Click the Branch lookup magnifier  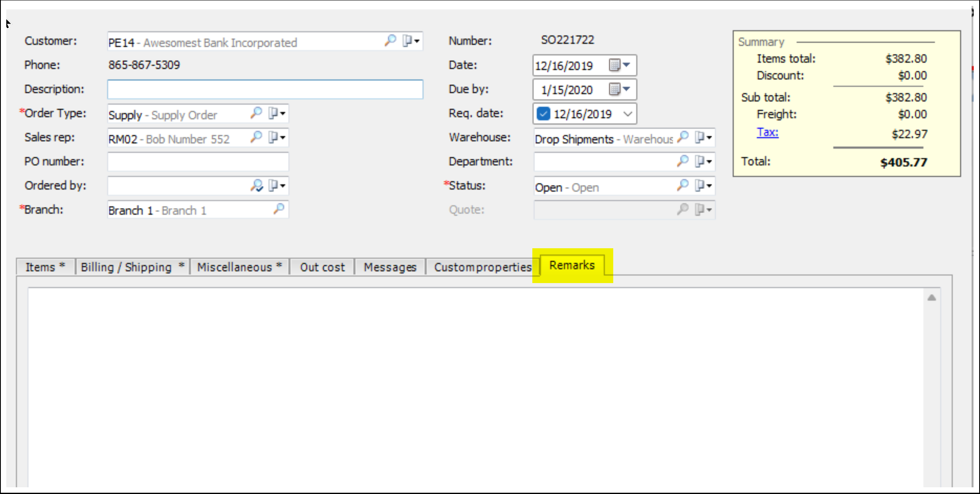tap(279, 209)
